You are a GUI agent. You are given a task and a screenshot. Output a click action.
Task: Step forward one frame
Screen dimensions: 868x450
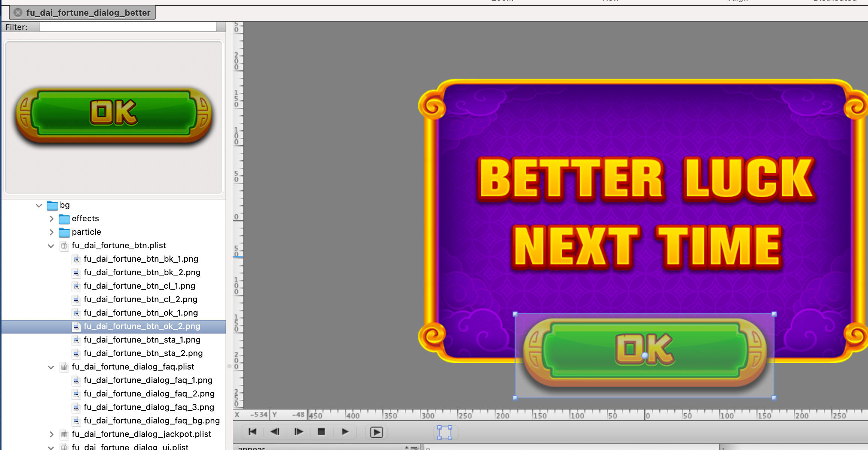pyautogui.click(x=299, y=432)
